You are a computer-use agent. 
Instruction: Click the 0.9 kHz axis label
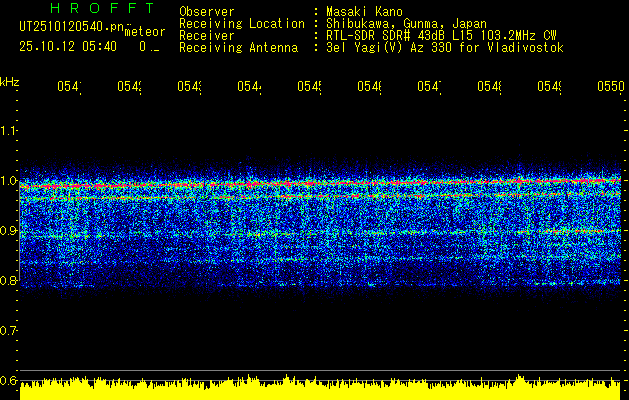[8, 231]
